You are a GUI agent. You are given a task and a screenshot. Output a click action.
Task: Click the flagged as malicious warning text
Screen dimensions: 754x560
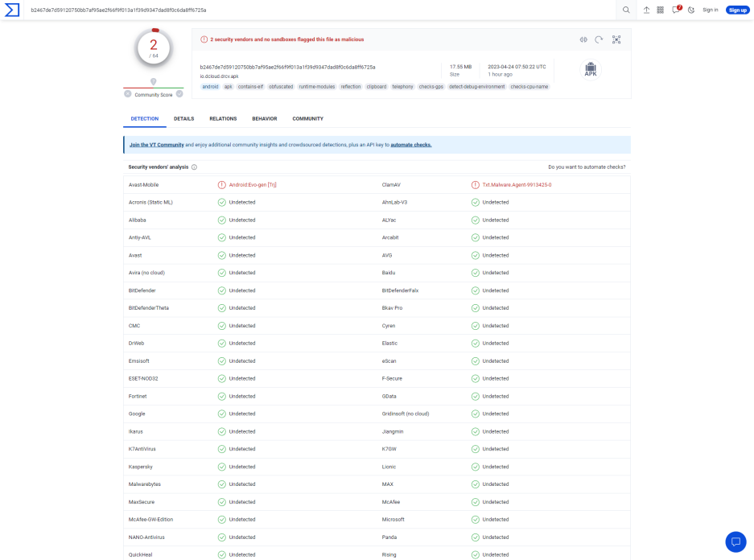point(287,39)
